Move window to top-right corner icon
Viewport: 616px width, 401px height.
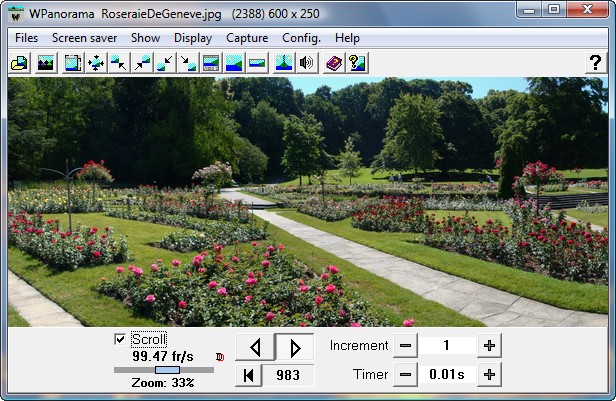(142, 63)
